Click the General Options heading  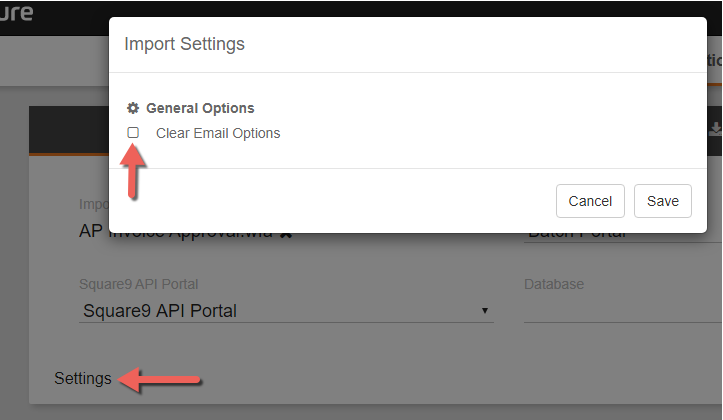click(200, 108)
